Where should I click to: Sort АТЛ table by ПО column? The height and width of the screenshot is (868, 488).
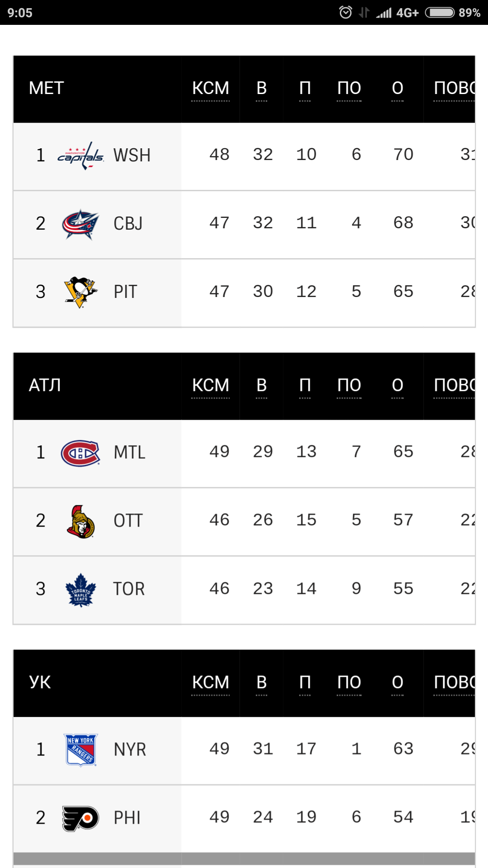[349, 385]
